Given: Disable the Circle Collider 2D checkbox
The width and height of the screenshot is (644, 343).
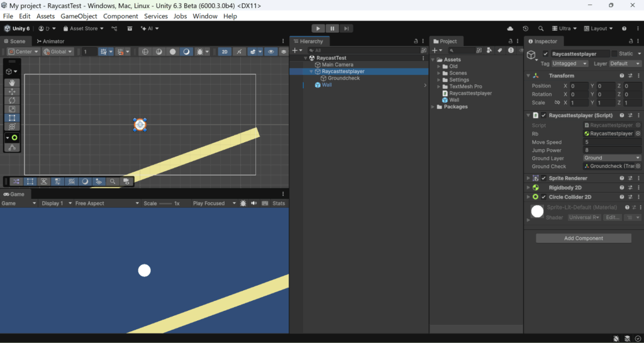Looking at the screenshot, I should [x=544, y=197].
